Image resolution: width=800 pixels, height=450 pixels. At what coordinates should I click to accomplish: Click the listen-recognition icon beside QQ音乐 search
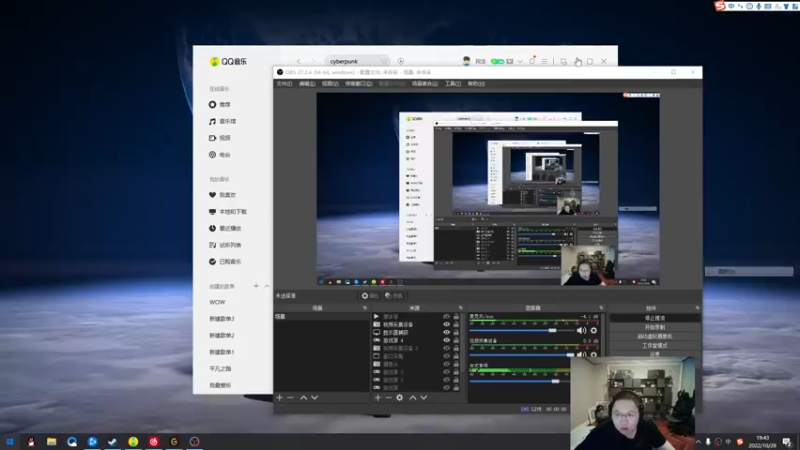pos(401,61)
